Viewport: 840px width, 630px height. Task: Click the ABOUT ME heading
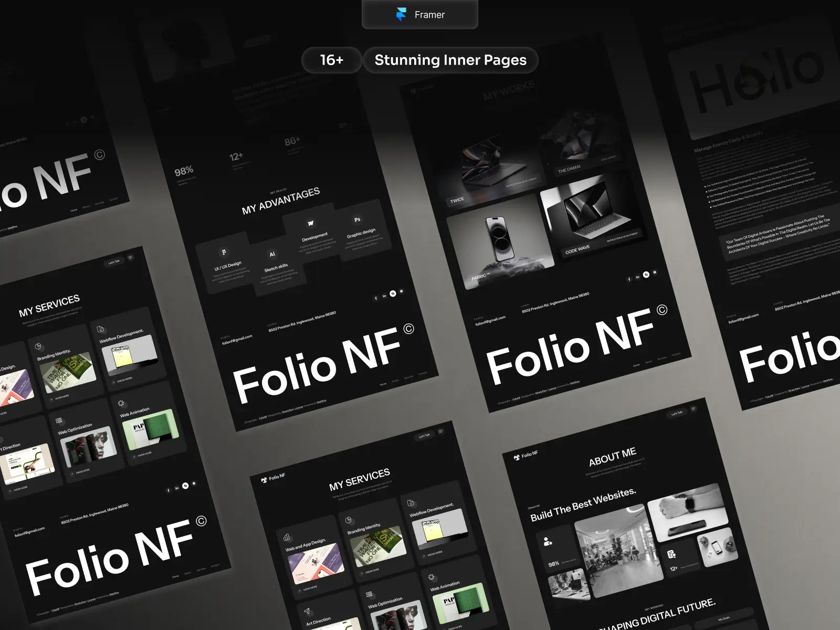click(612, 457)
